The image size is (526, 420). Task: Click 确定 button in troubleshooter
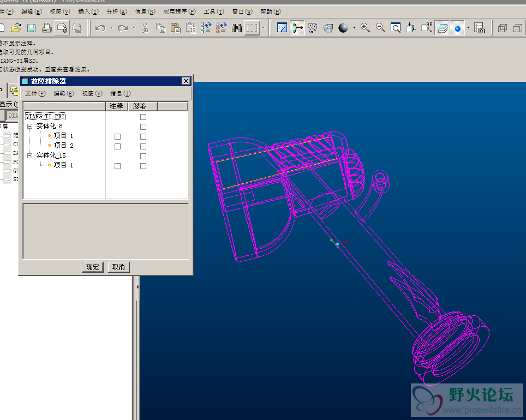[x=93, y=267]
